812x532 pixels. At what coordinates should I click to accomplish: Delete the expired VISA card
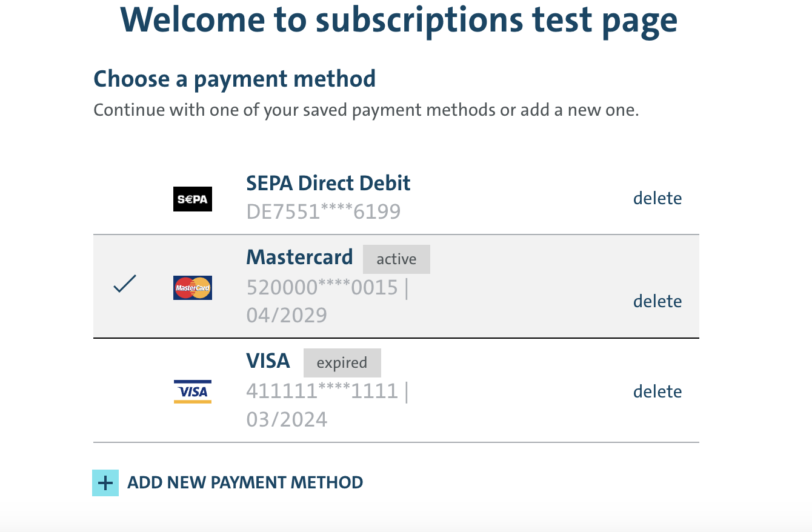coord(657,391)
